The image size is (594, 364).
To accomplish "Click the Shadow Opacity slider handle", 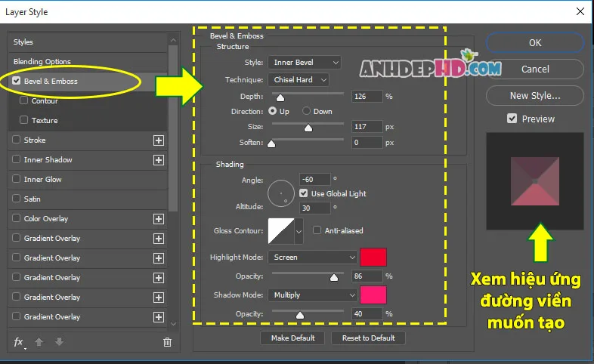I will pos(300,315).
